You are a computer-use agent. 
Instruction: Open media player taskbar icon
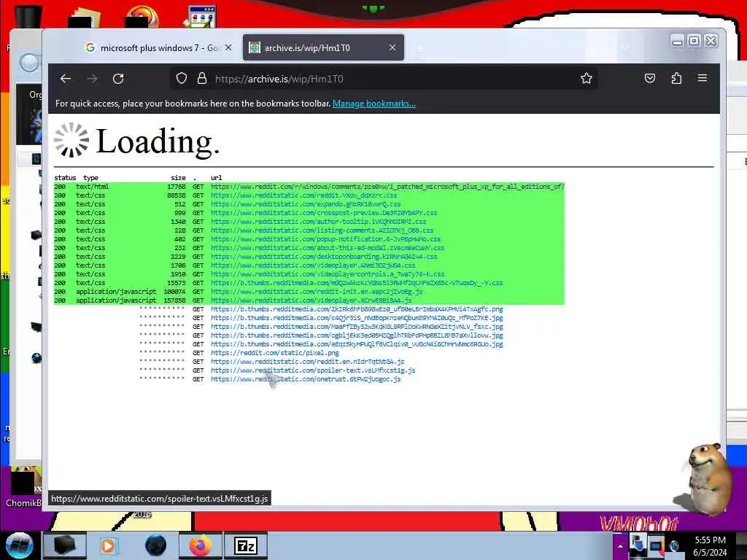[109, 545]
